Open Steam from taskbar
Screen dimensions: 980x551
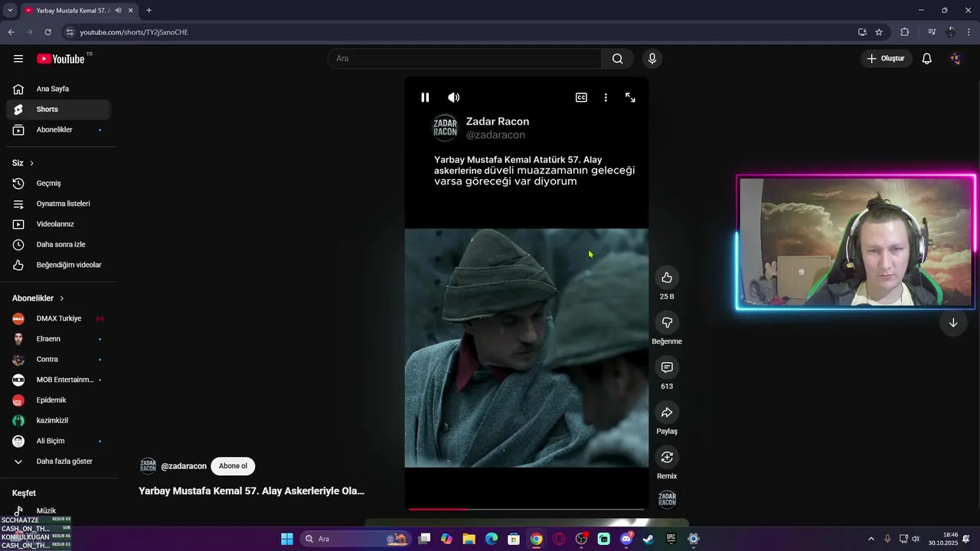coord(648,539)
